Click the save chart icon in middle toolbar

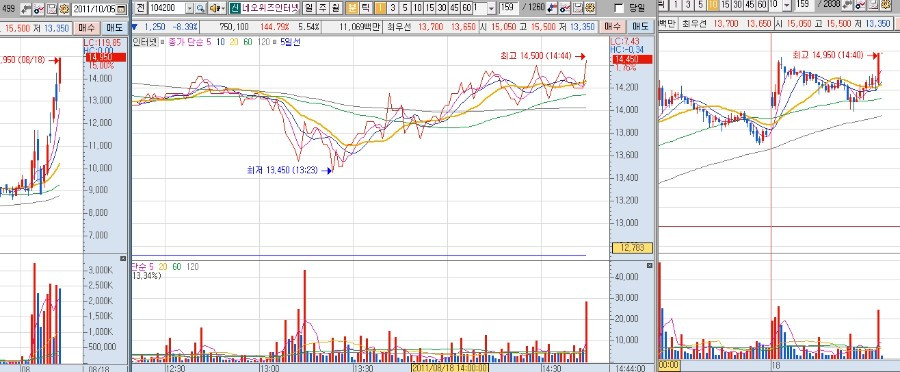[577, 8]
